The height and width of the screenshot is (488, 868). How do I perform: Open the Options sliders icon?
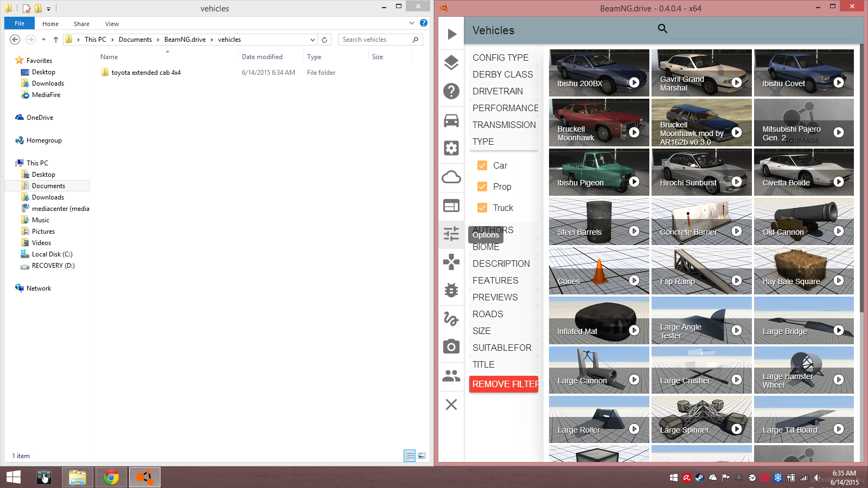[x=451, y=234]
